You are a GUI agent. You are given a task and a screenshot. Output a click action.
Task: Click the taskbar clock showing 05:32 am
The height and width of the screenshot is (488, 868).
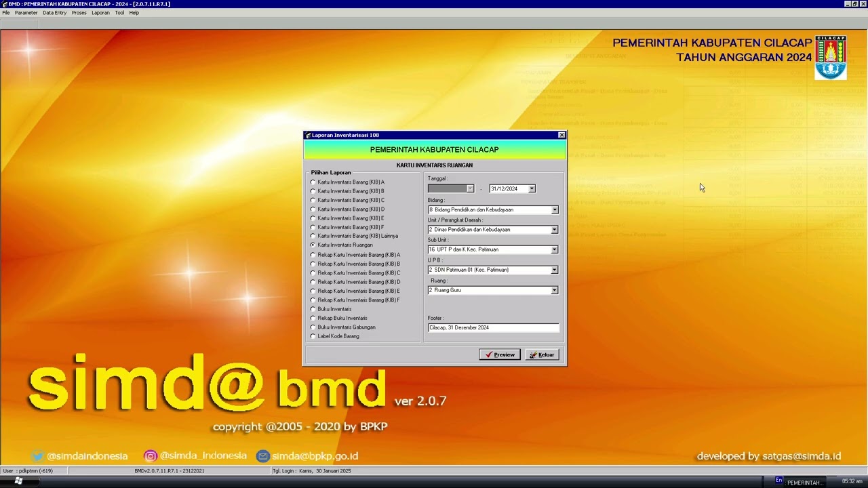pyautogui.click(x=852, y=481)
